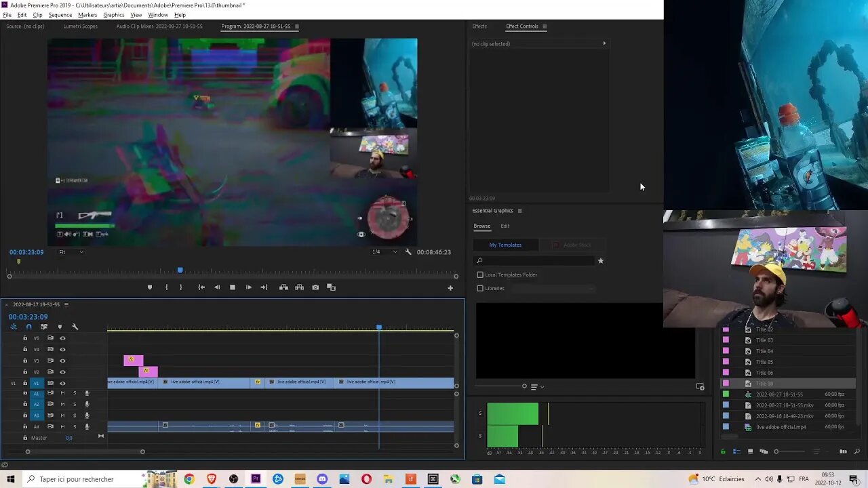Click the Mark In bracket button
The width and height of the screenshot is (868, 488).
point(166,287)
